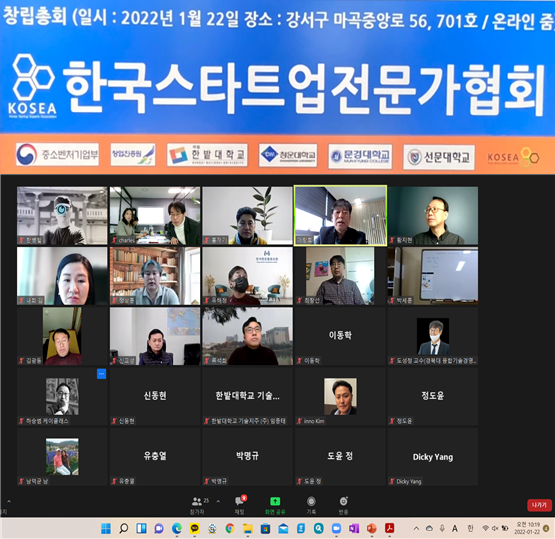Select the highlighted active speaker video tile
This screenshot has width=555, height=539.
click(341, 216)
